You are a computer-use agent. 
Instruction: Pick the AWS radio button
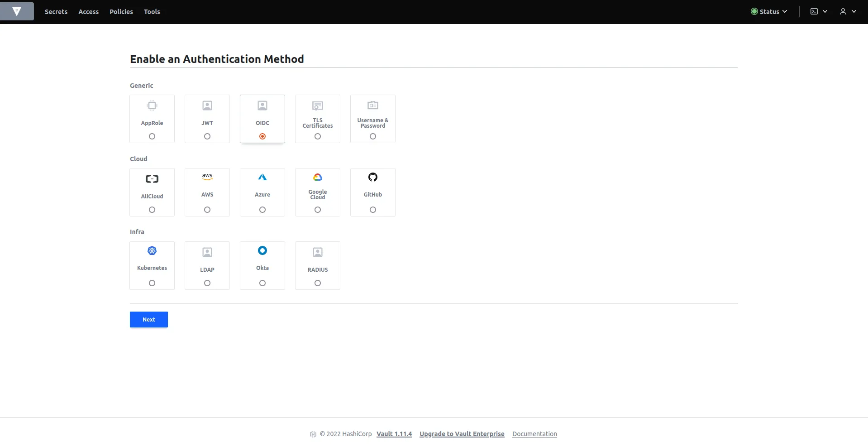[x=207, y=210]
